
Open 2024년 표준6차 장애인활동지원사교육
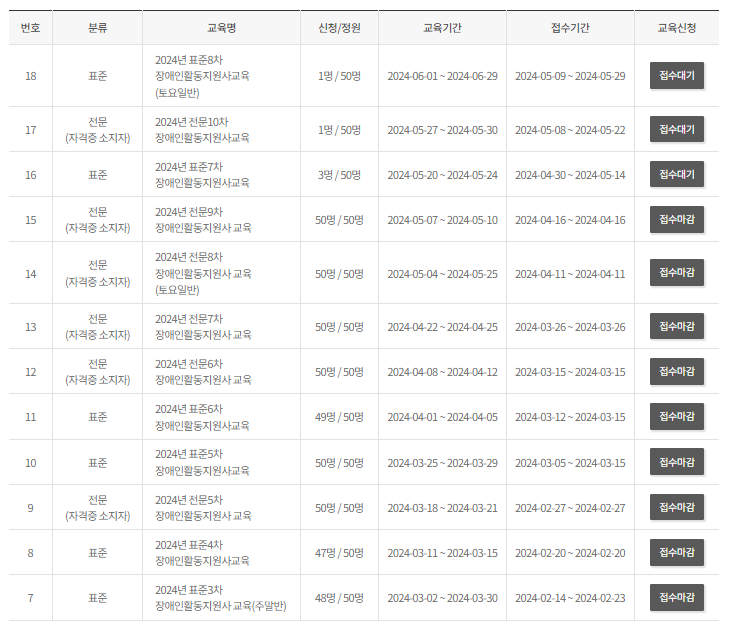pos(202,417)
